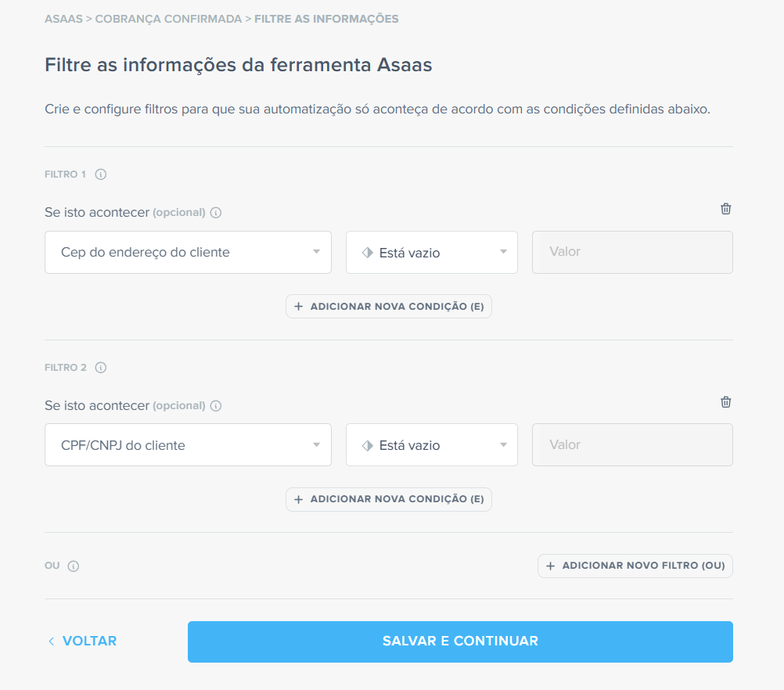Click the Valor input field in Filtro 1
The height and width of the screenshot is (690, 784).
point(631,252)
